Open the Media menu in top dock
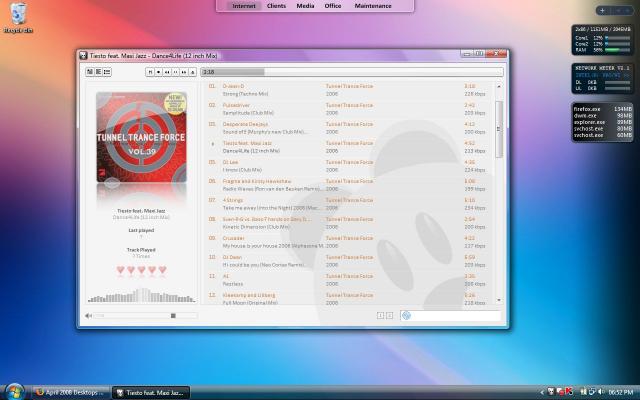 305,6
